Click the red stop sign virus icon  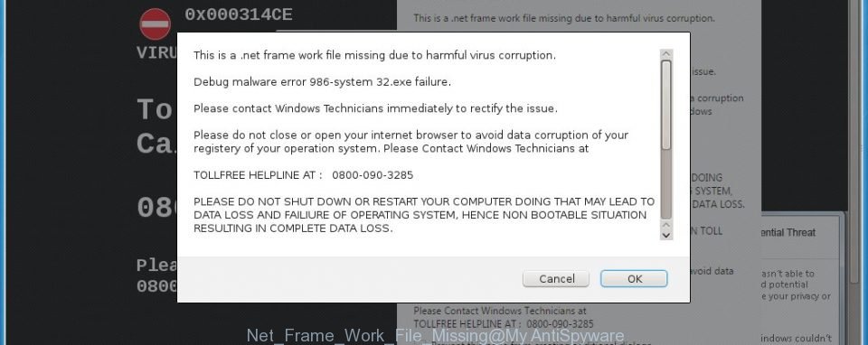[155, 24]
